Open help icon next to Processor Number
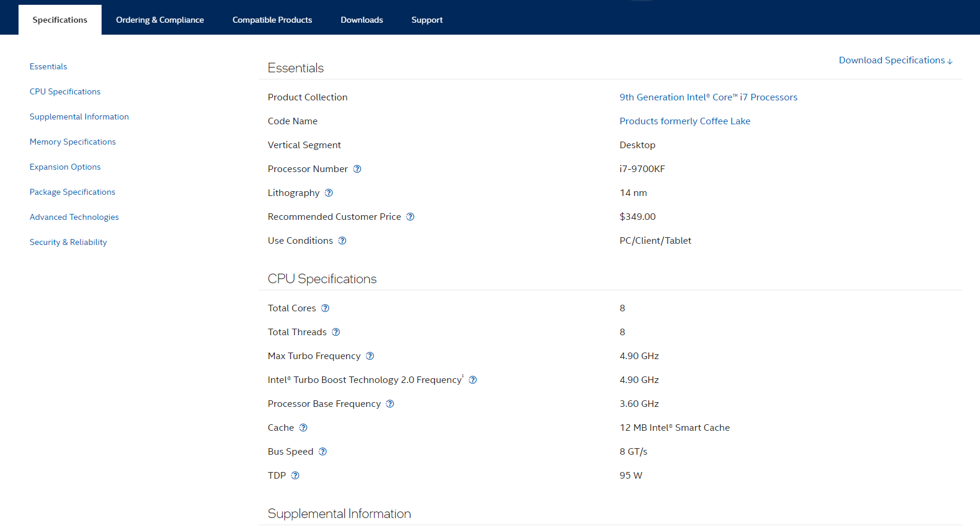 coord(357,169)
